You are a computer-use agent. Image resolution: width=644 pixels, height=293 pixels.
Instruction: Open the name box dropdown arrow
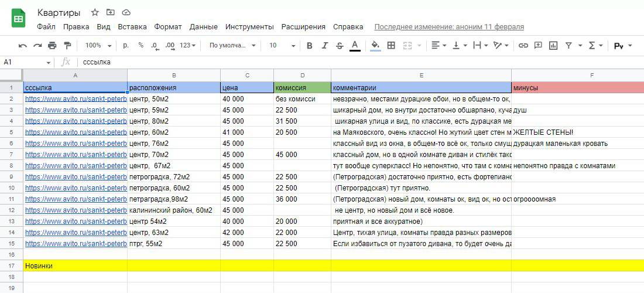(x=49, y=63)
